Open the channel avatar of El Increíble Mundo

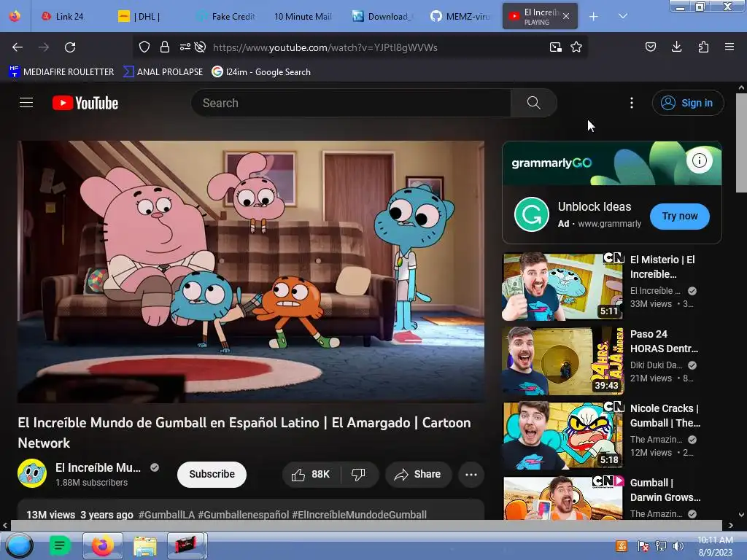[32, 473]
